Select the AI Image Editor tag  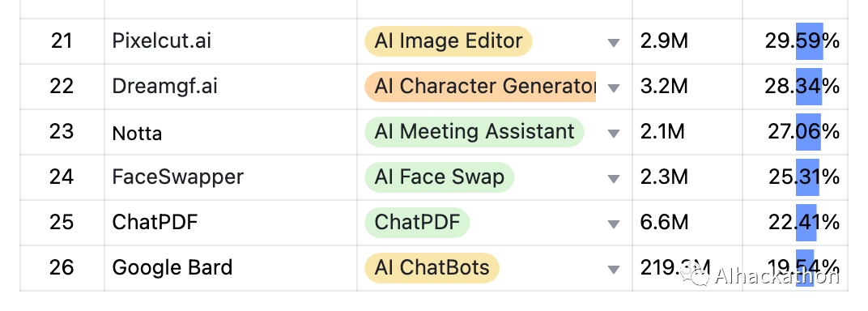pyautogui.click(x=448, y=41)
